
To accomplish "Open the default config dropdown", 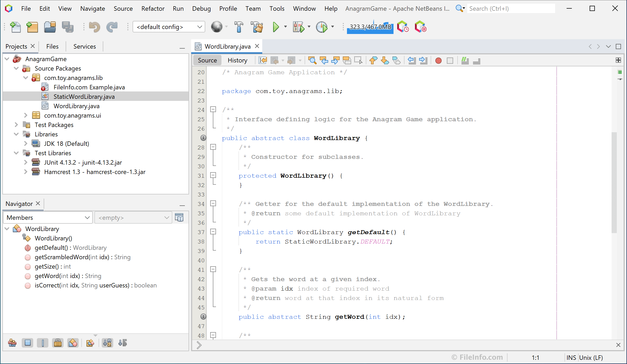I will [x=199, y=27].
